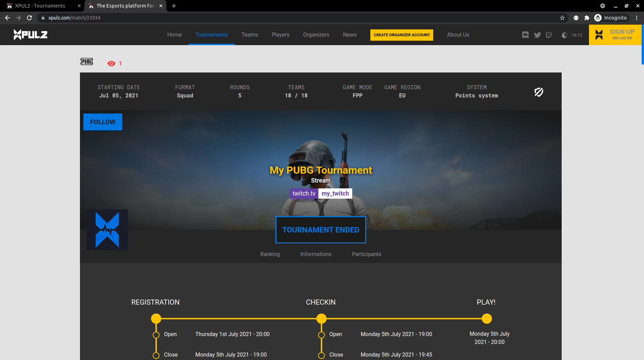
Task: Click the 18 / 18 teams value
Action: 296,96
